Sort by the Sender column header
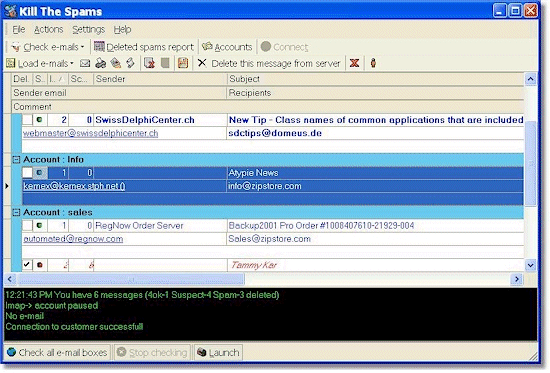The width and height of the screenshot is (550, 373). click(x=160, y=79)
